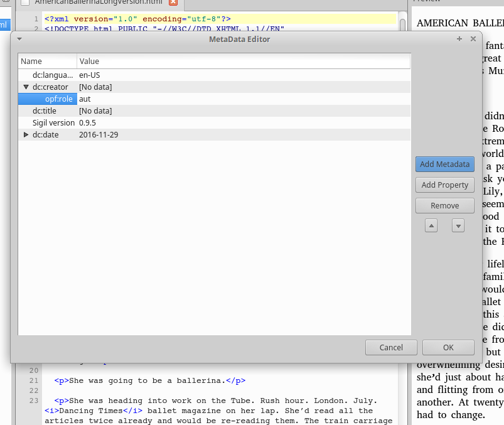This screenshot has height=425, width=504.
Task: Click the move up arrow button
Action: click(431, 226)
